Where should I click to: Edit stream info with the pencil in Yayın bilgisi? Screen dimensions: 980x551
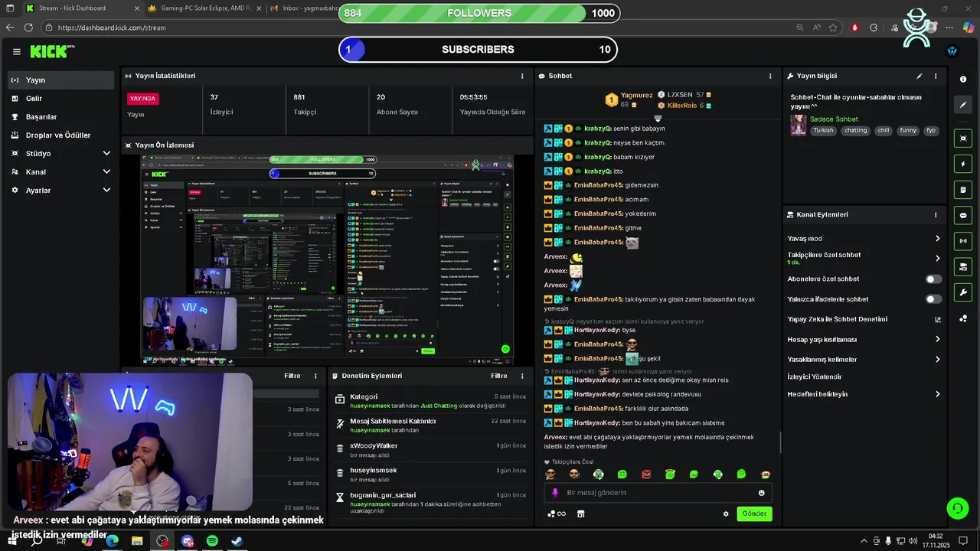[x=920, y=76]
